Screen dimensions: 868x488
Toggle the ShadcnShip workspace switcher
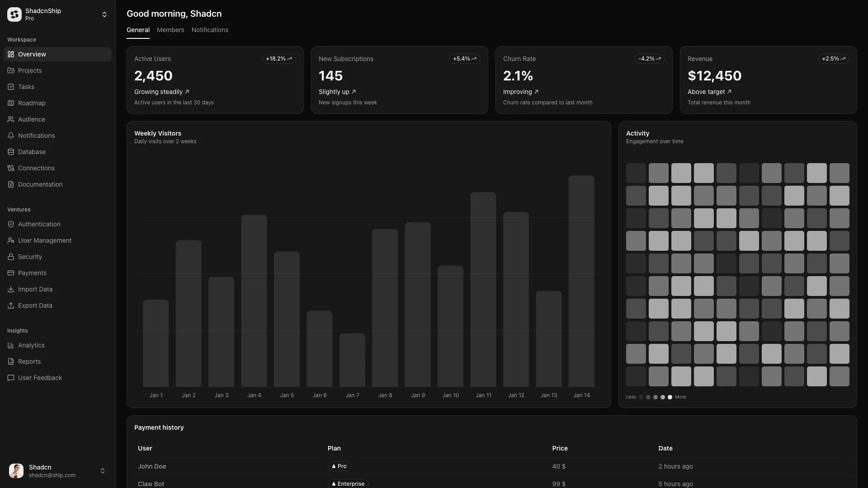[104, 14]
